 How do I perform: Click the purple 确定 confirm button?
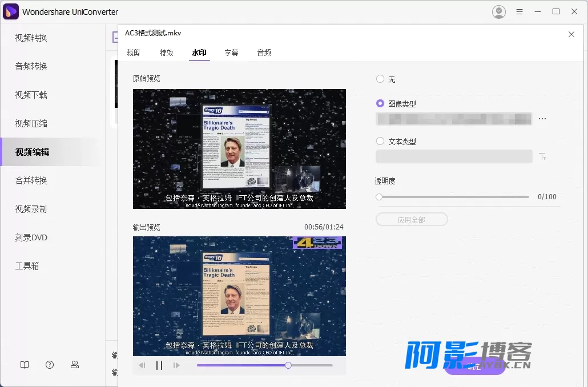(x=474, y=367)
